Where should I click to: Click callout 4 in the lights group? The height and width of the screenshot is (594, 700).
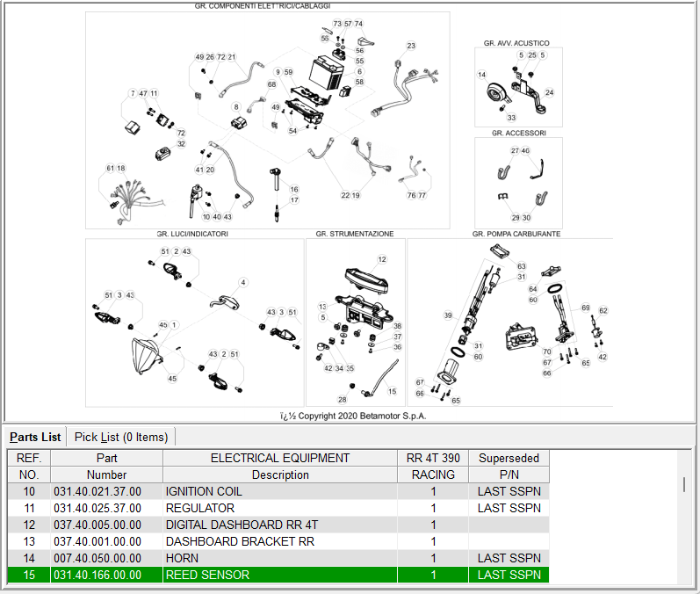click(243, 283)
